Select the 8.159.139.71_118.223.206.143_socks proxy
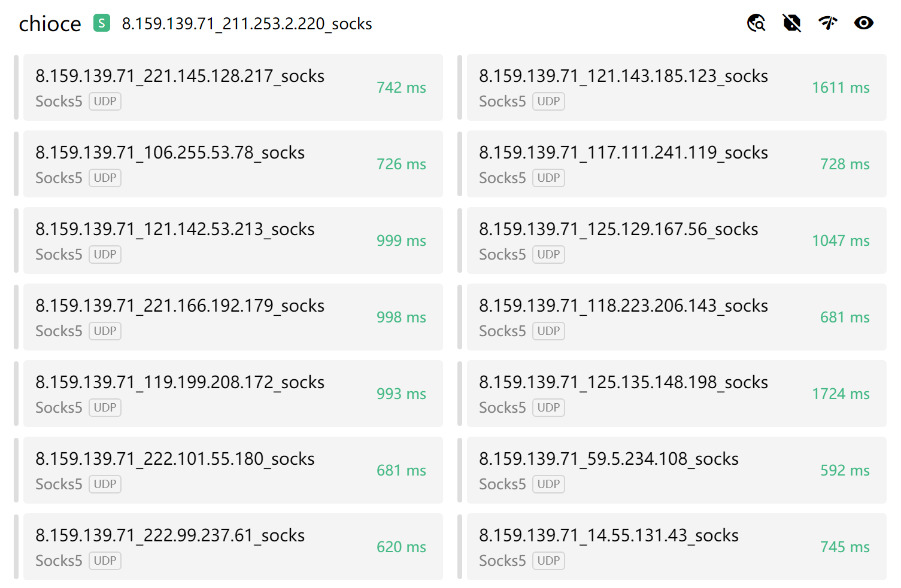 tap(623, 306)
